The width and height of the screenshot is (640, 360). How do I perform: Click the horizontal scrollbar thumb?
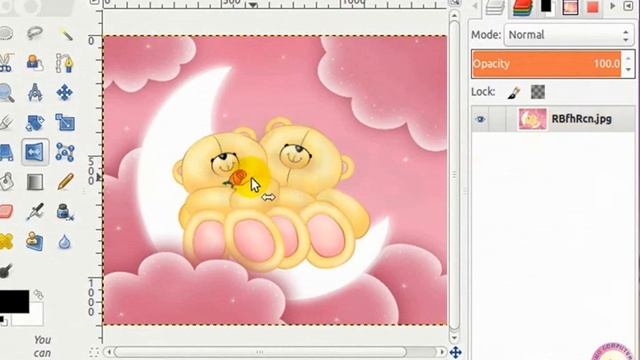[260, 352]
